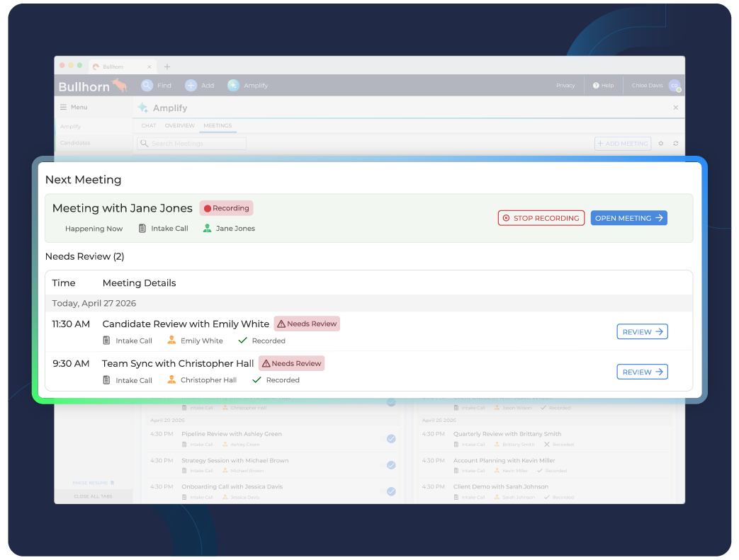Click the Bullhorn logo
Image resolution: width=739 pixels, height=560 pixels.
[x=93, y=86]
